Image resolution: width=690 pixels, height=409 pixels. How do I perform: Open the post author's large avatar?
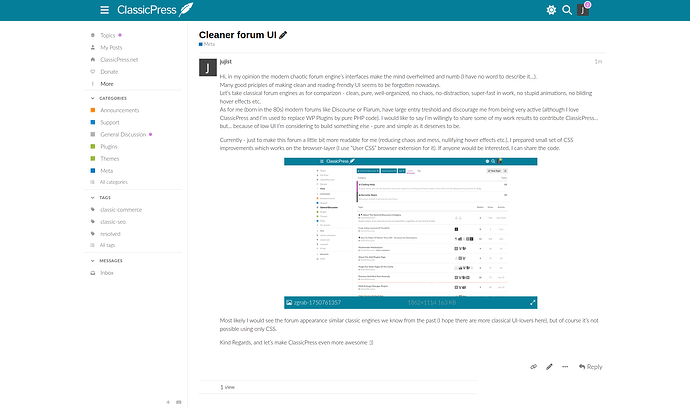click(208, 67)
